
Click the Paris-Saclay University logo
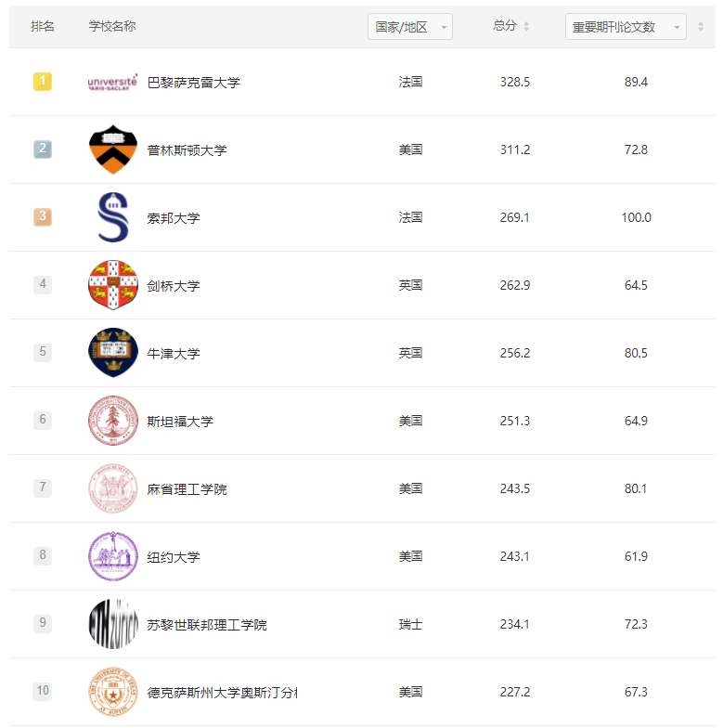click(x=112, y=83)
